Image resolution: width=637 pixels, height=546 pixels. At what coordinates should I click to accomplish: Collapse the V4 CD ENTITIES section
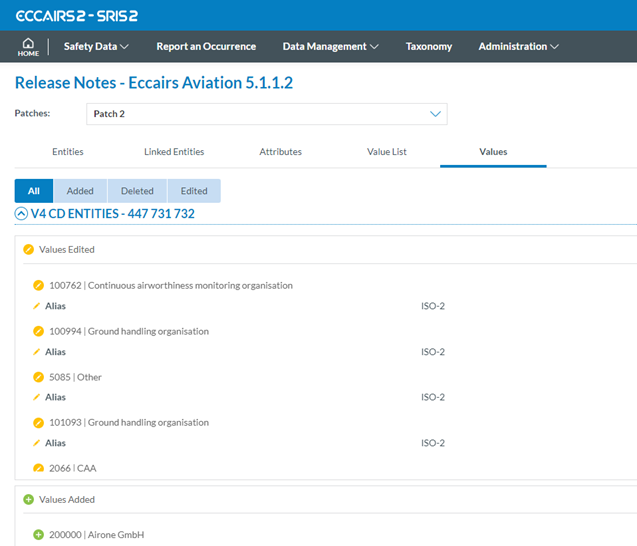point(21,214)
